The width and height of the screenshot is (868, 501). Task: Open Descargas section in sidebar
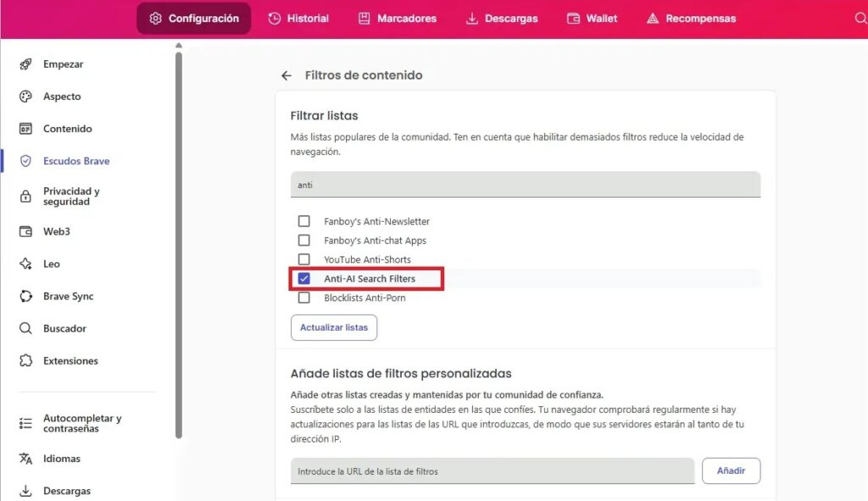[67, 491]
